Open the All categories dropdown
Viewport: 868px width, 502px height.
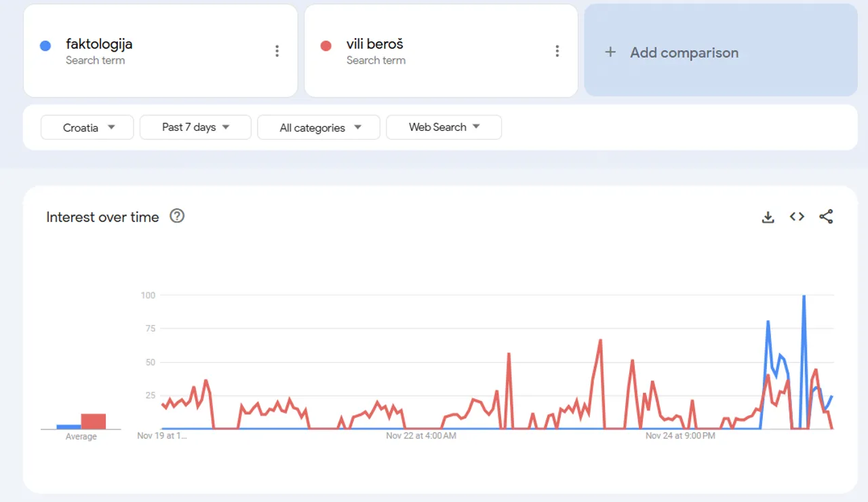pos(319,128)
